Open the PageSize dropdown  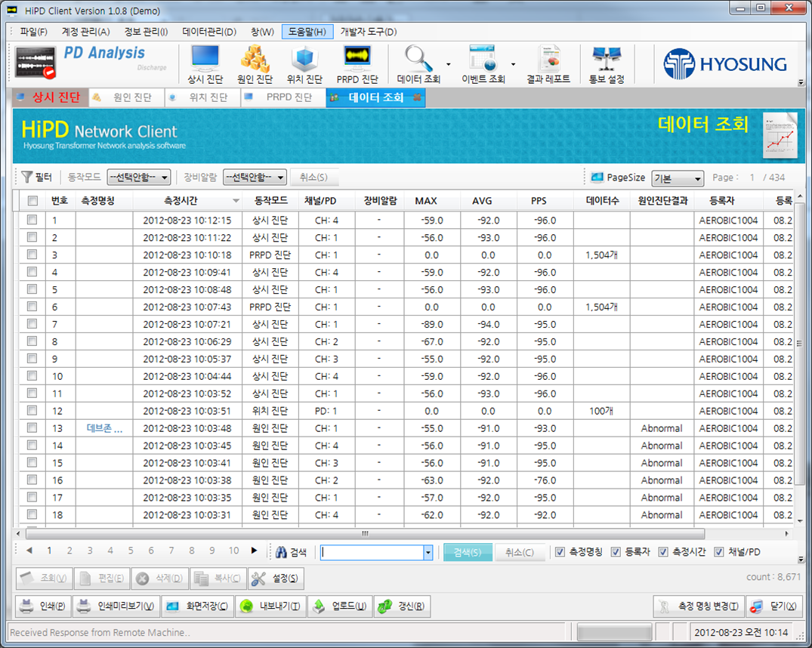tap(678, 178)
